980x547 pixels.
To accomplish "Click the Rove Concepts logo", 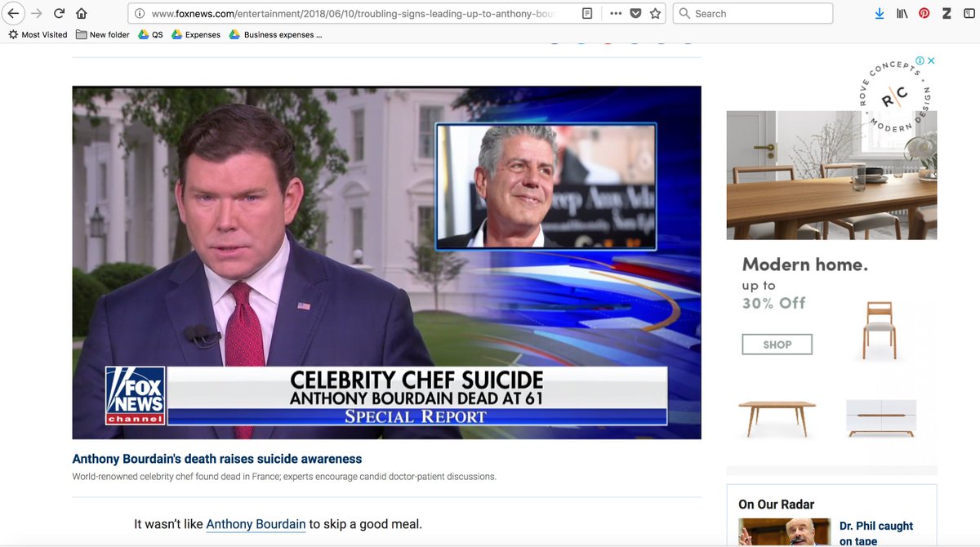I will pyautogui.click(x=895, y=96).
